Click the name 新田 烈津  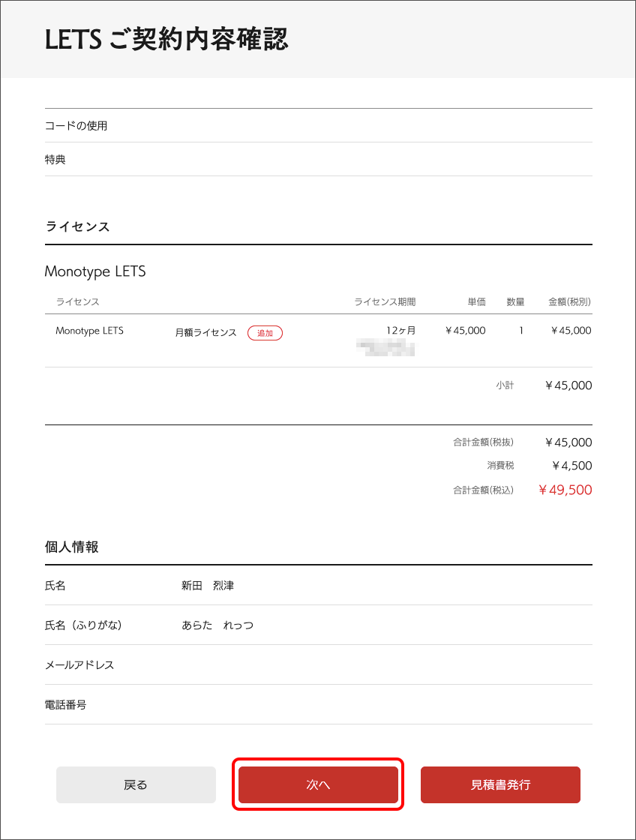(x=208, y=585)
